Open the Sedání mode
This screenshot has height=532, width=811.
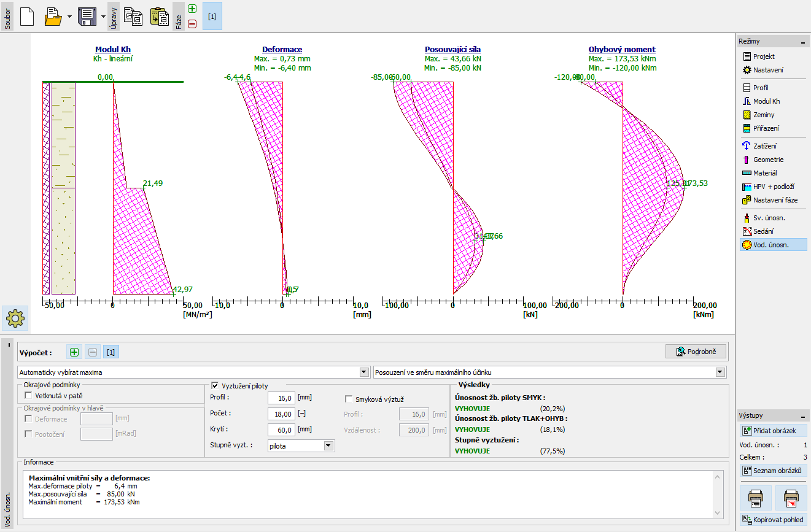(772, 231)
